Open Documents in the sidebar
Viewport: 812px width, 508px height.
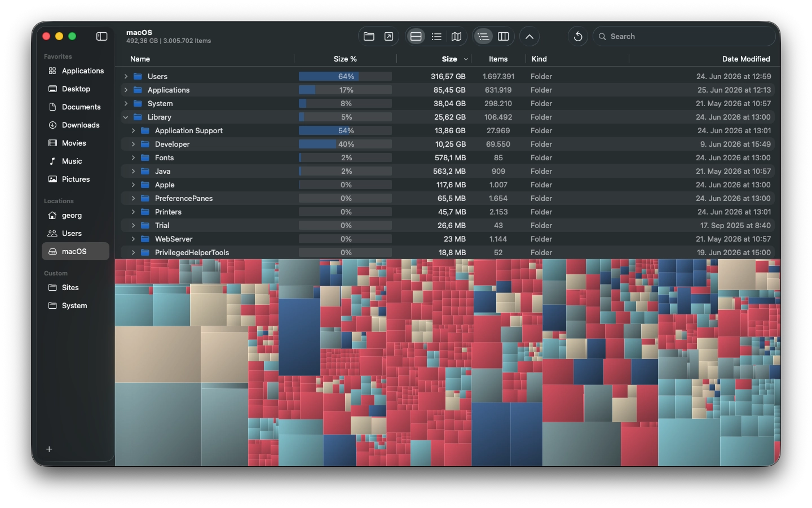pos(76,107)
